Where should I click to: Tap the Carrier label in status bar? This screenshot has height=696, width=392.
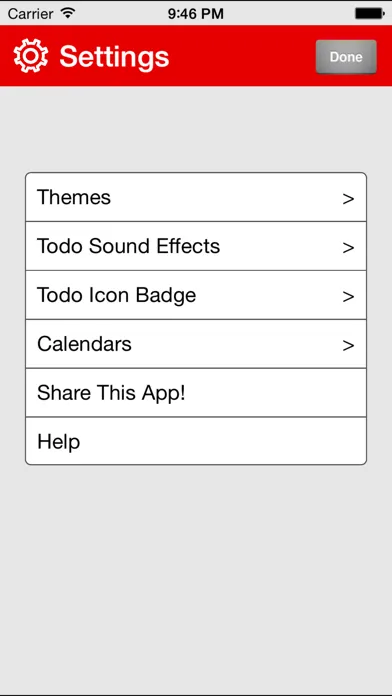(32, 14)
